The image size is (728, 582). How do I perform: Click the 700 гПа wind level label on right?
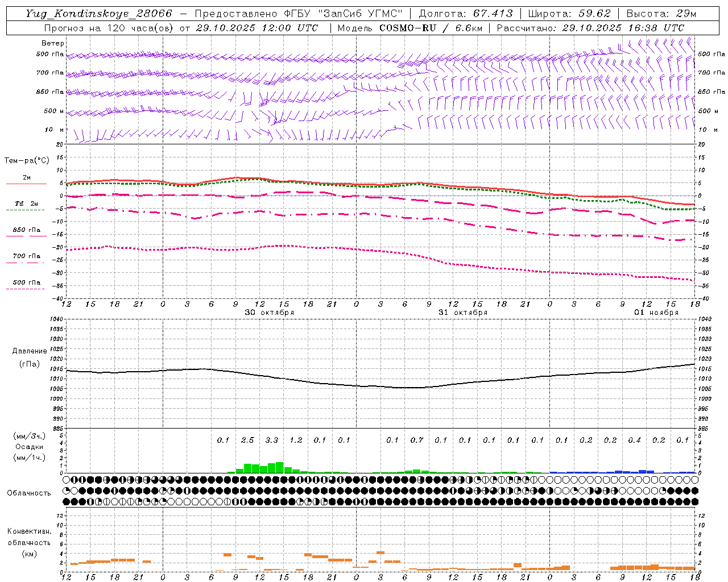pos(712,73)
